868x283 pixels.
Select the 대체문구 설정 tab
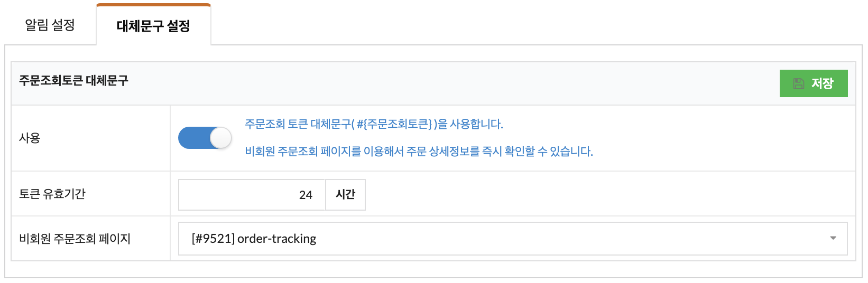click(x=153, y=26)
